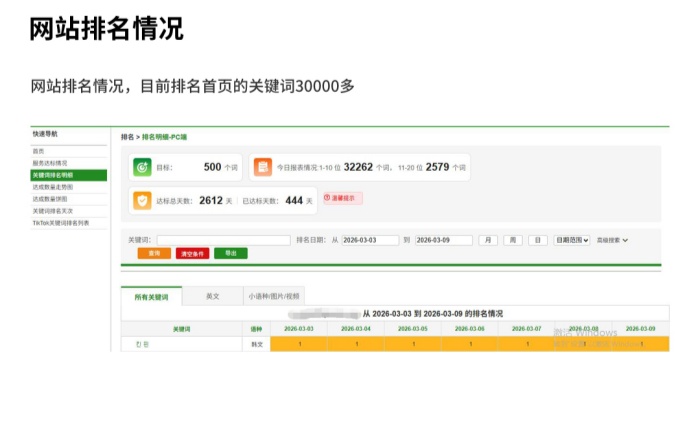Click the 月 month range button
The height and width of the screenshot is (435, 700).
(488, 240)
